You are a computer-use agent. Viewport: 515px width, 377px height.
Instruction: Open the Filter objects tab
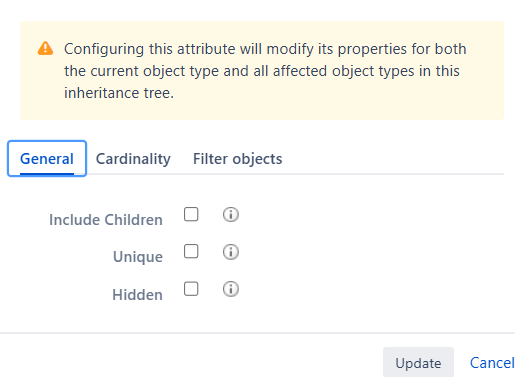click(x=237, y=159)
